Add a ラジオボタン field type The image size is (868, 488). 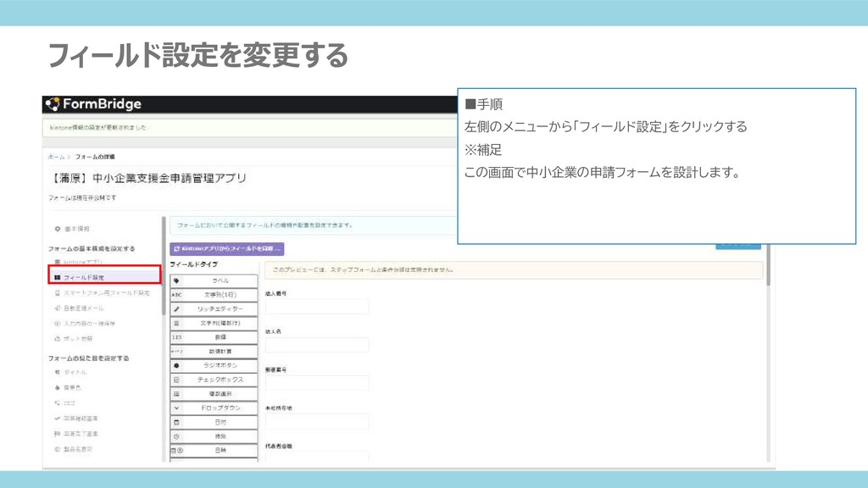tap(214, 365)
